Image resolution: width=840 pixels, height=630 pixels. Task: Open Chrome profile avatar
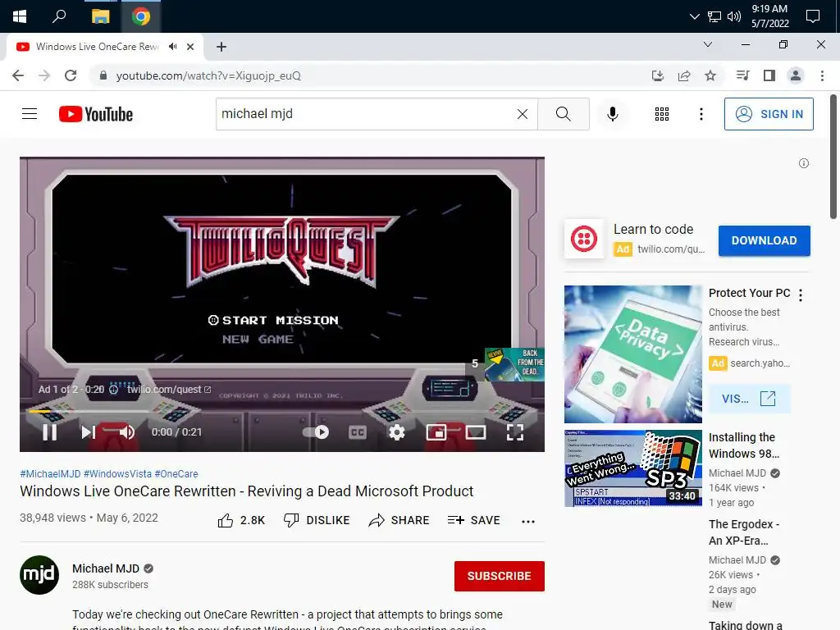coord(796,75)
